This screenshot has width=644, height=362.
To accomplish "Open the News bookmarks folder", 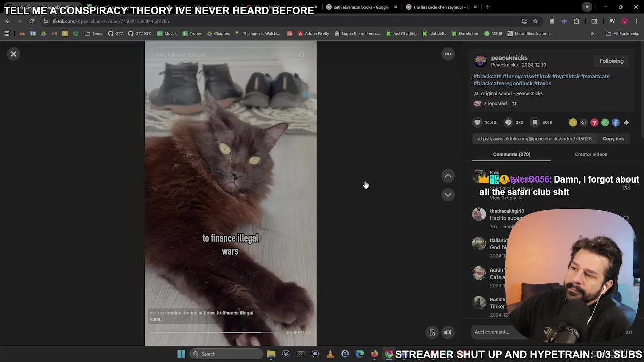I will click(94, 34).
